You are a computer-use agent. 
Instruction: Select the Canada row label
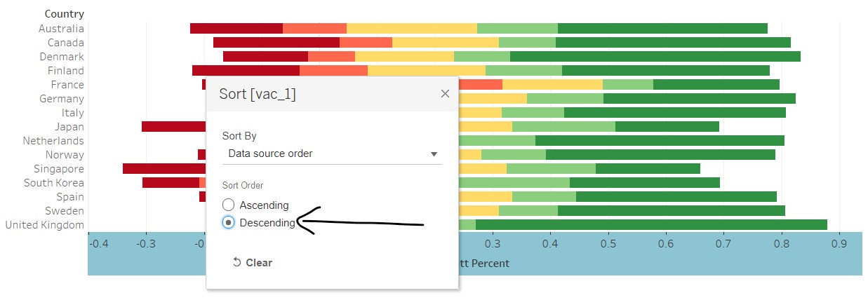pos(65,43)
